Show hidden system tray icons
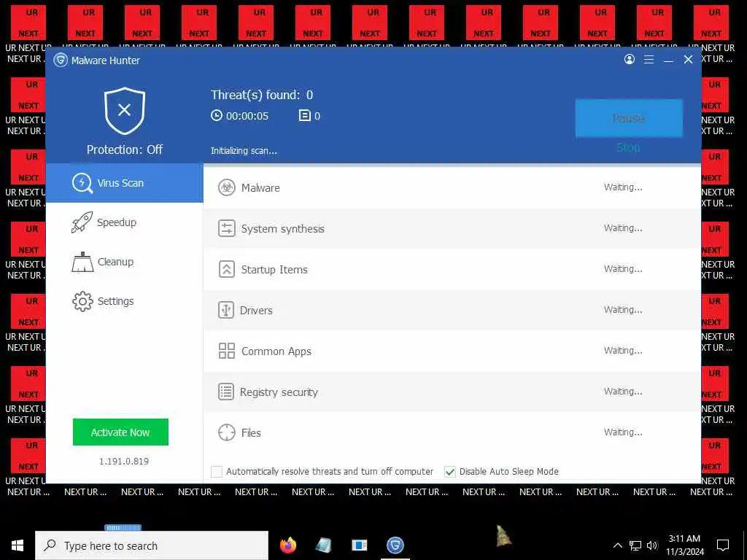Screen dimensions: 747x560 pos(617,545)
